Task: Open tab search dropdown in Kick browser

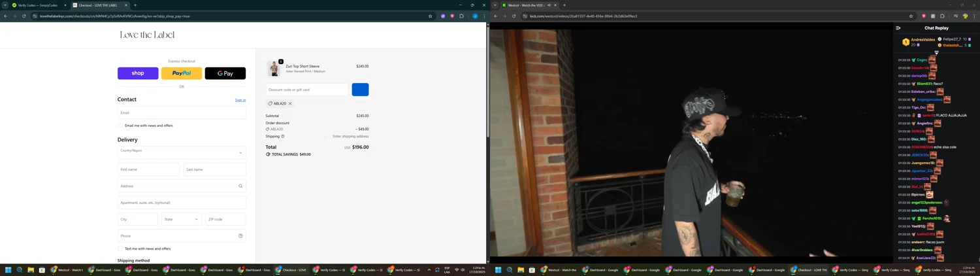Action: coord(495,5)
